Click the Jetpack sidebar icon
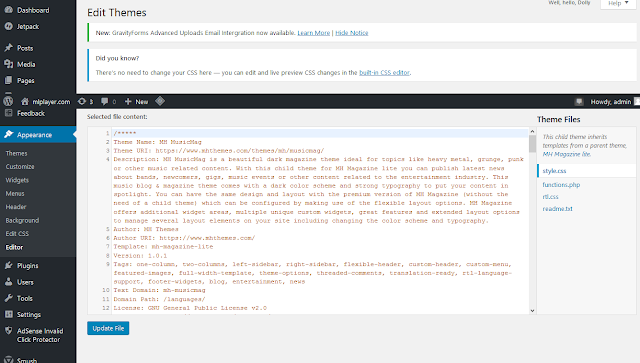 9,26
